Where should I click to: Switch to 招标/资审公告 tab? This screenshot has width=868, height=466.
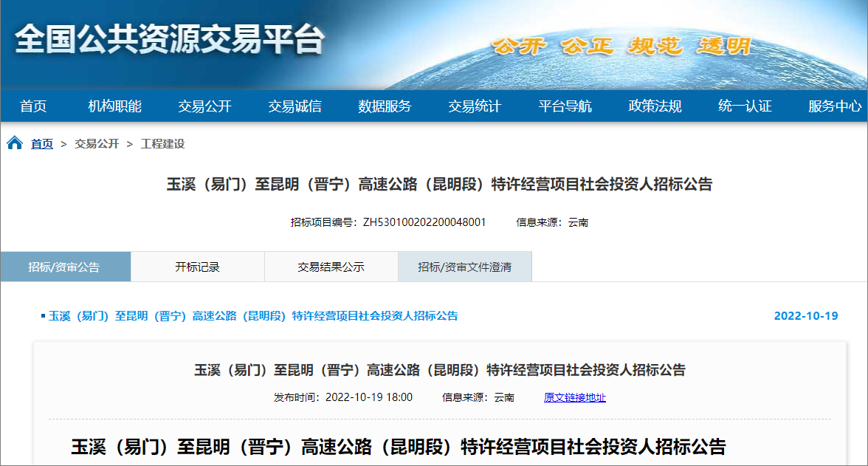click(64, 267)
